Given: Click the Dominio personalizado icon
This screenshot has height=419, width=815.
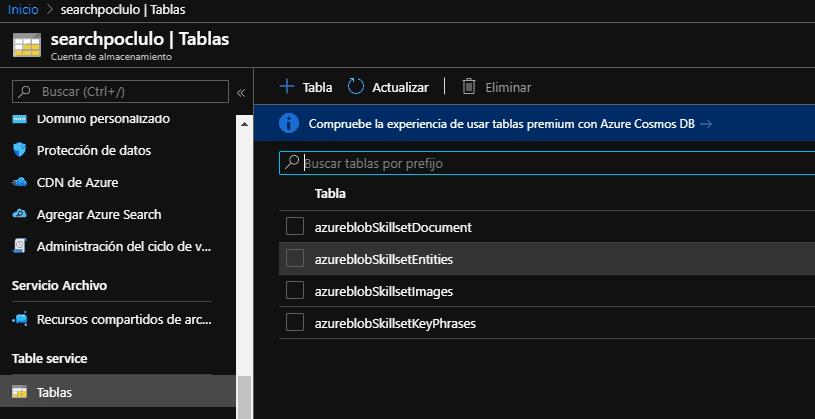Looking at the screenshot, I should tap(19, 119).
